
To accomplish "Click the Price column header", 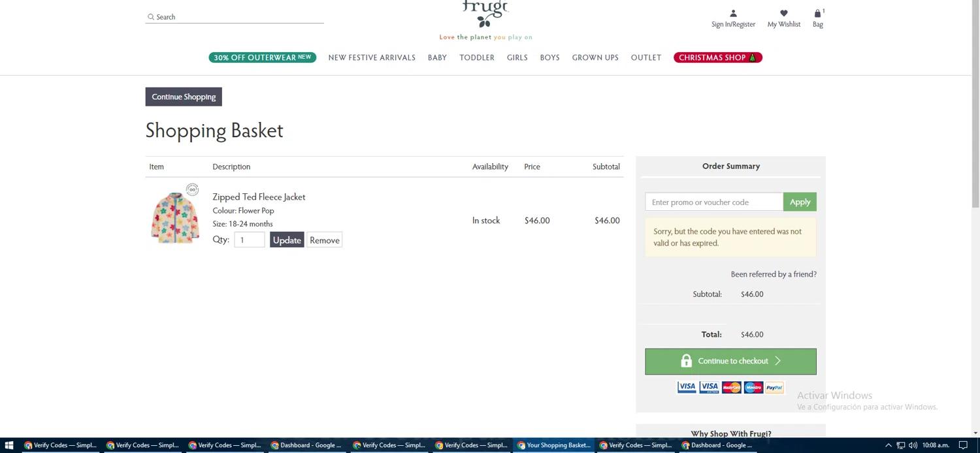I will (532, 167).
